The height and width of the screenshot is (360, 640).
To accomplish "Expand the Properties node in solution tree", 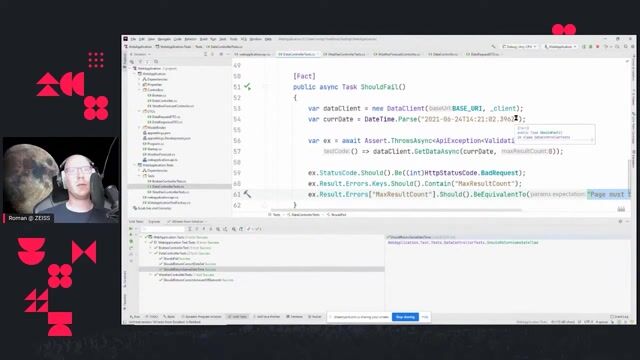I will pos(139,84).
